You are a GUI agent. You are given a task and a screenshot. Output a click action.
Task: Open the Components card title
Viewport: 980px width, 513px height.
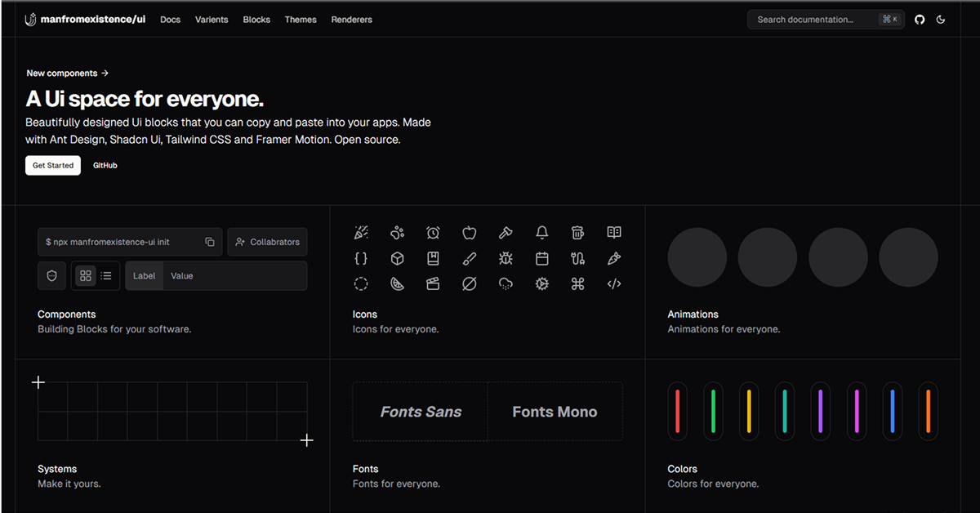pos(67,314)
